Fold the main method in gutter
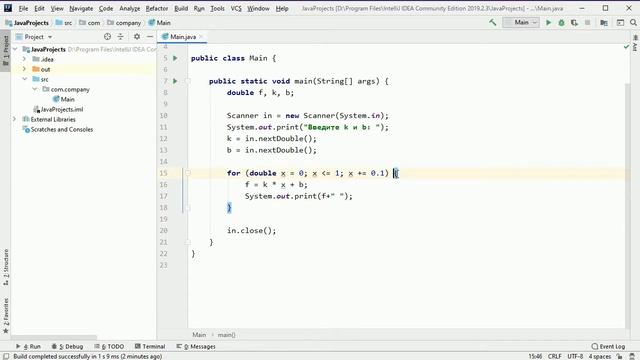 click(x=188, y=81)
